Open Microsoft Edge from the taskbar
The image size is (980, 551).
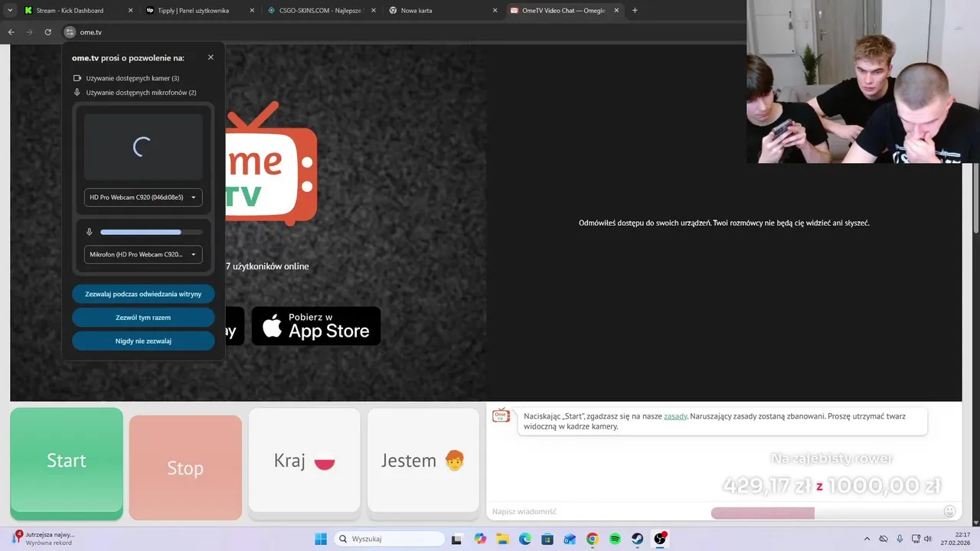525,539
